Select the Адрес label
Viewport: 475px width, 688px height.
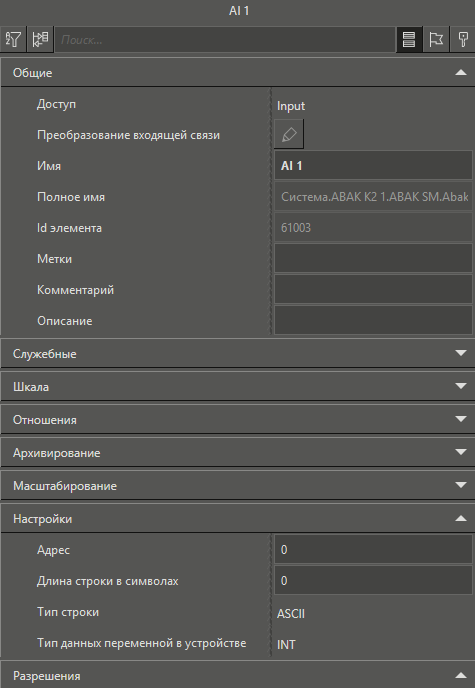point(53,550)
